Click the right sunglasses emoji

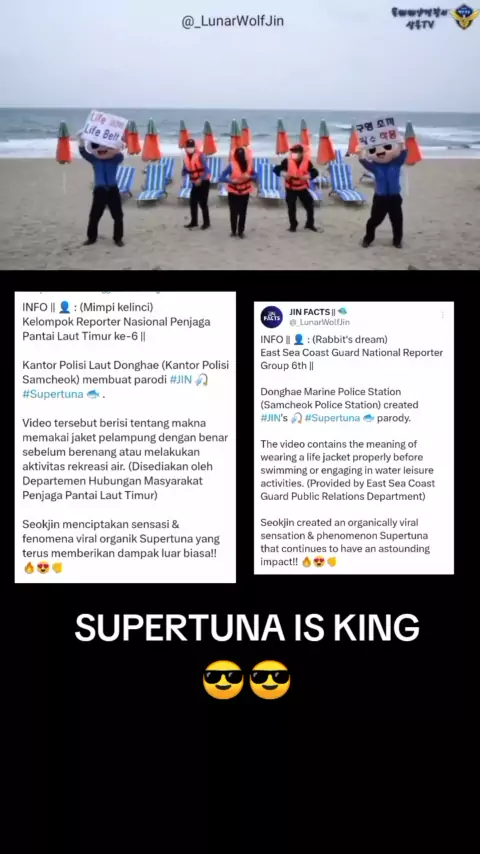[x=270, y=679]
